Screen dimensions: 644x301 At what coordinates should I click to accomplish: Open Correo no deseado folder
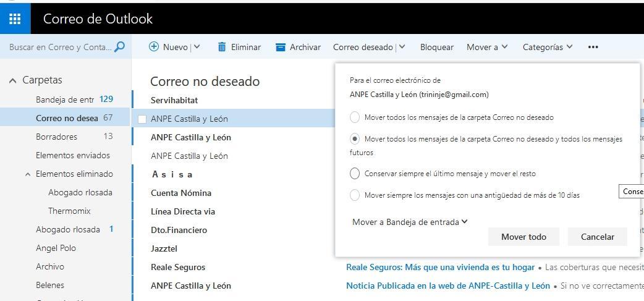click(x=66, y=118)
